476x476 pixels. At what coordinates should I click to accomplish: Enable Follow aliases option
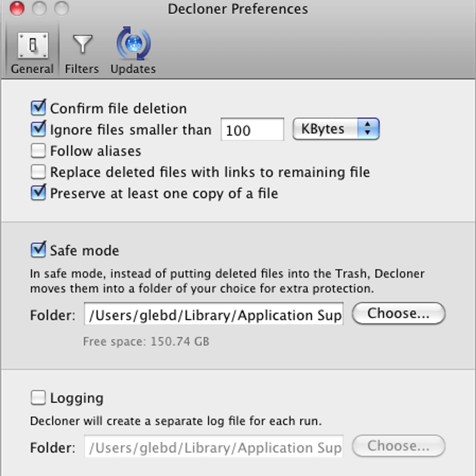38,151
